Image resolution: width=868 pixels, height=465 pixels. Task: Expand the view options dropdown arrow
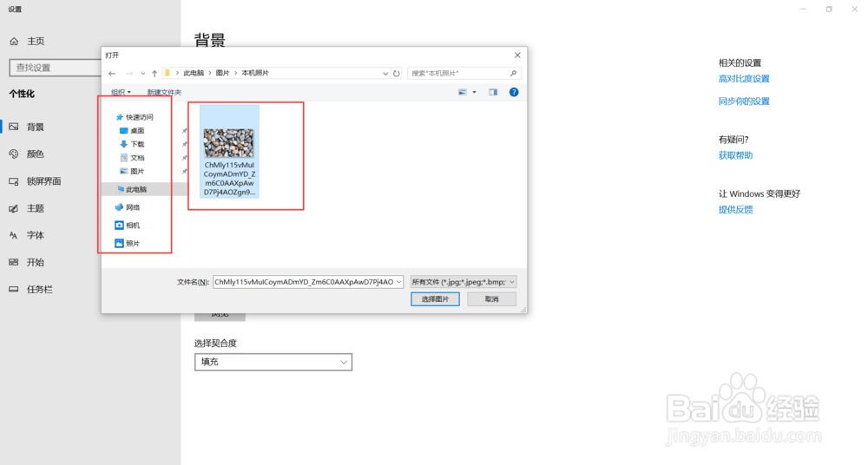[475, 93]
